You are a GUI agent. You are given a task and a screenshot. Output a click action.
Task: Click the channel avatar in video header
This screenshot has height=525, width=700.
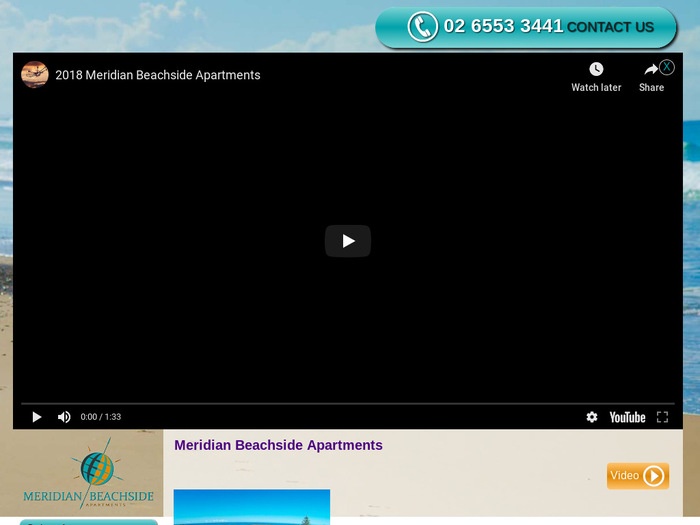tap(35, 75)
